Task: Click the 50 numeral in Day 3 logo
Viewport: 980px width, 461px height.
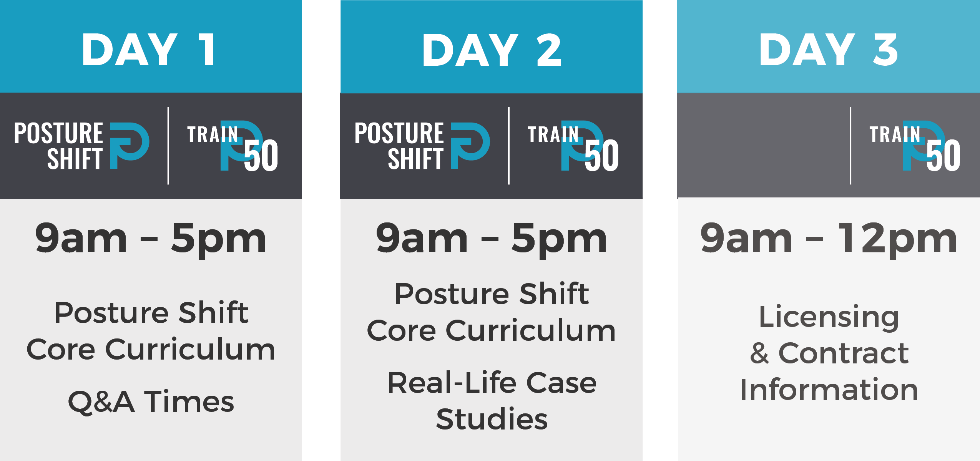Action: coord(943,155)
